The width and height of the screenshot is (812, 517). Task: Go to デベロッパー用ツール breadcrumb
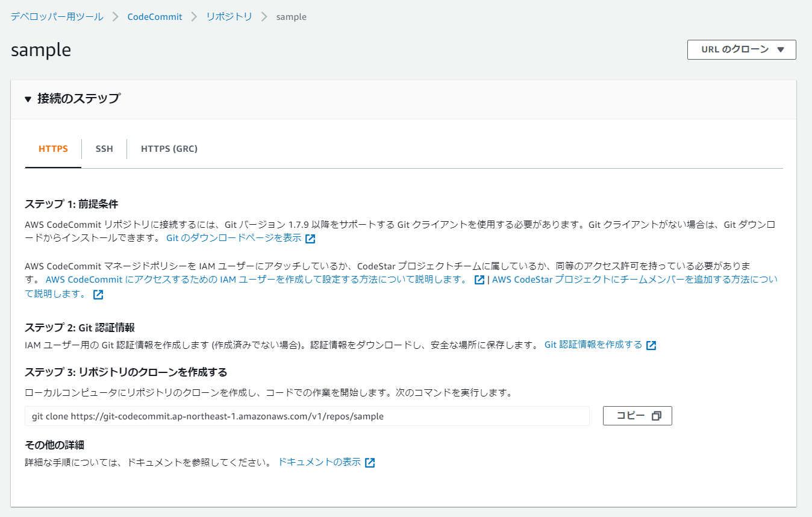click(x=57, y=17)
